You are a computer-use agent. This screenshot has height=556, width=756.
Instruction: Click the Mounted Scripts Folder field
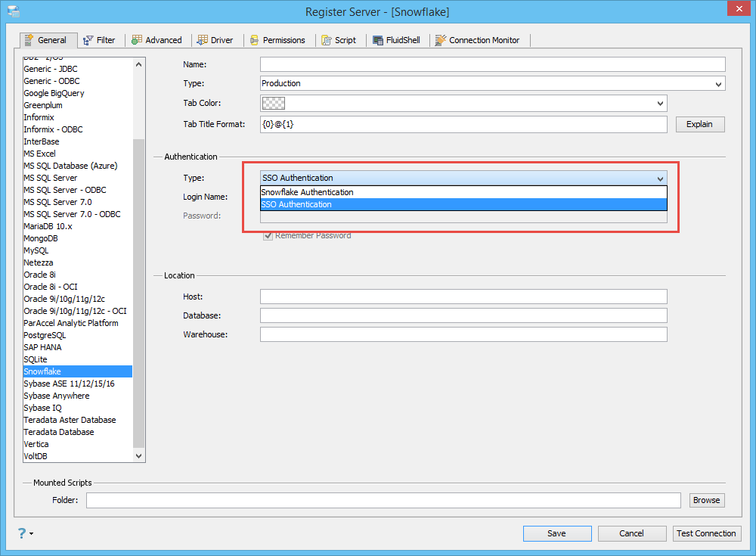coord(383,501)
